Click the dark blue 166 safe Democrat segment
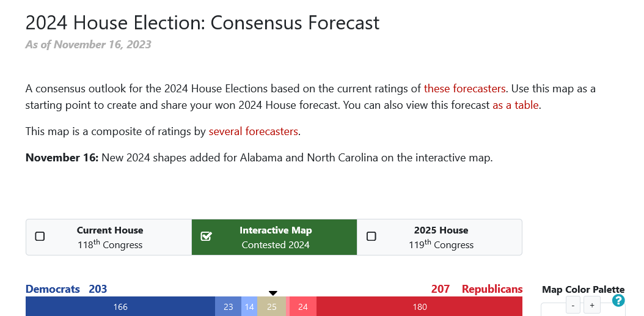 pyautogui.click(x=120, y=307)
